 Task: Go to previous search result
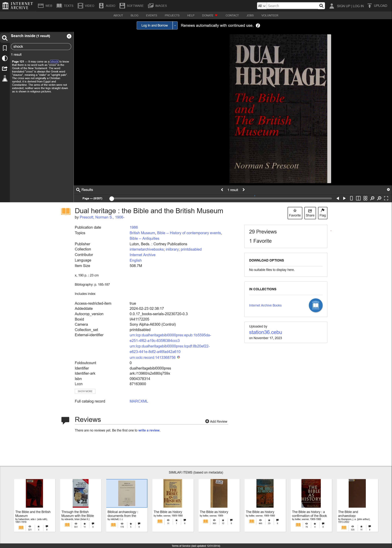click(222, 190)
